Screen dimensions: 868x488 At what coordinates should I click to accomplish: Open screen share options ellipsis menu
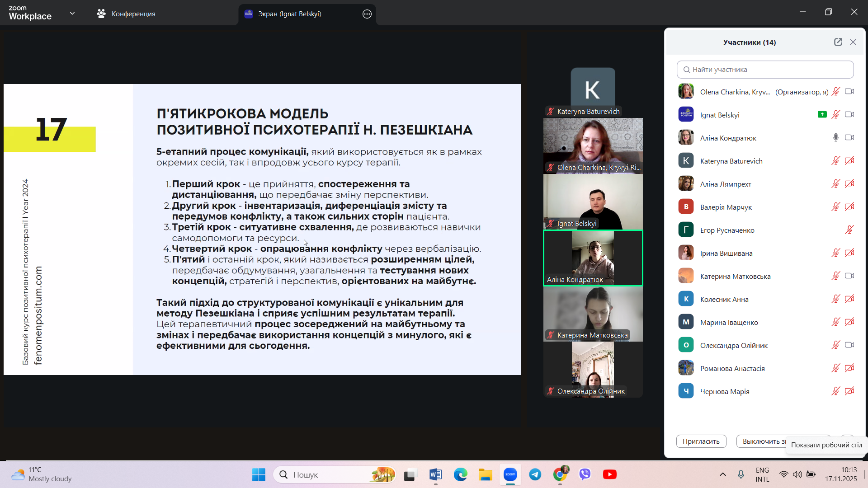[x=367, y=14]
